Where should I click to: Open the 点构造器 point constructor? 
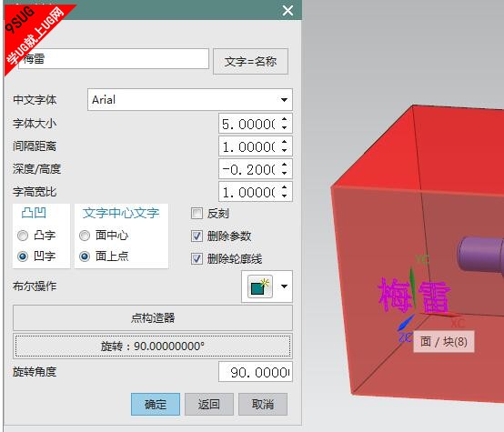point(153,318)
